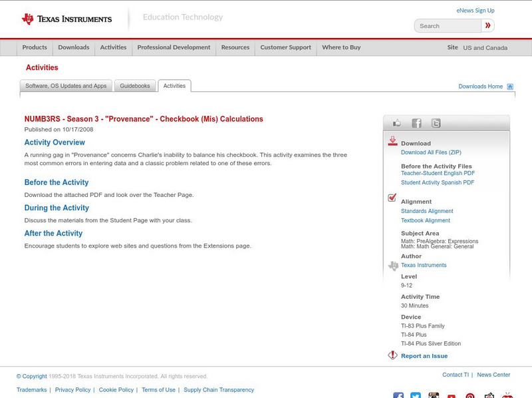
Task: Click the Texas Instruments logo
Action: [66, 19]
